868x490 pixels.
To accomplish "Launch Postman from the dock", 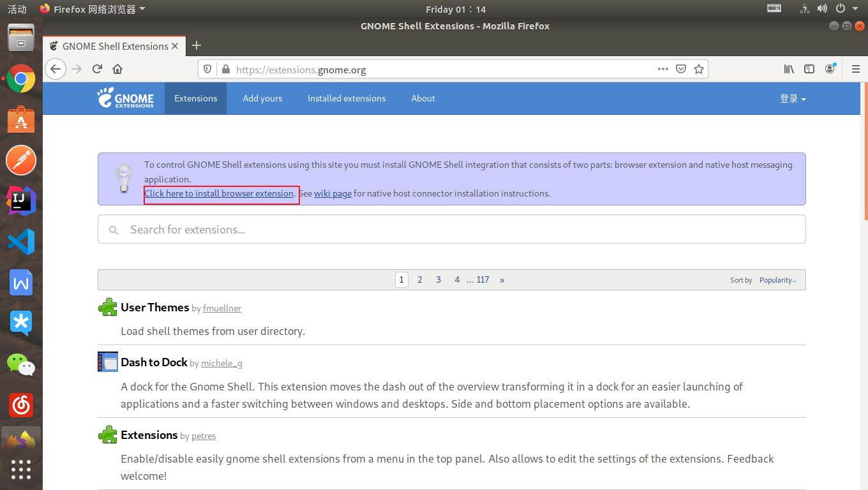I will point(21,160).
